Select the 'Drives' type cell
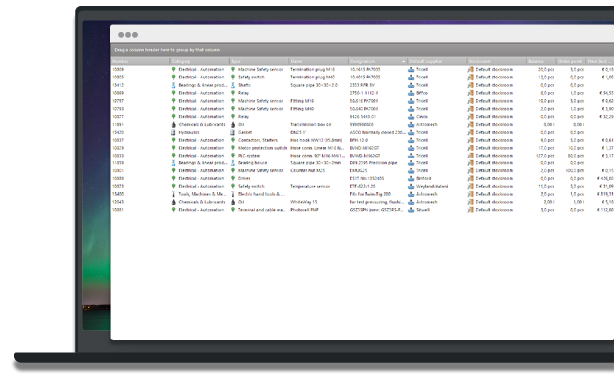The image size is (614, 375). pyautogui.click(x=244, y=178)
